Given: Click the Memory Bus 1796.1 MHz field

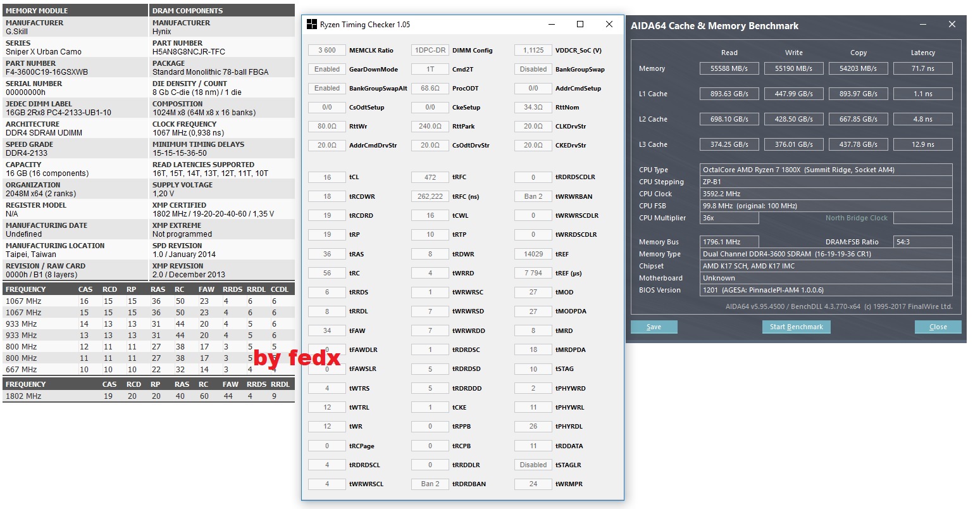Looking at the screenshot, I should [729, 242].
